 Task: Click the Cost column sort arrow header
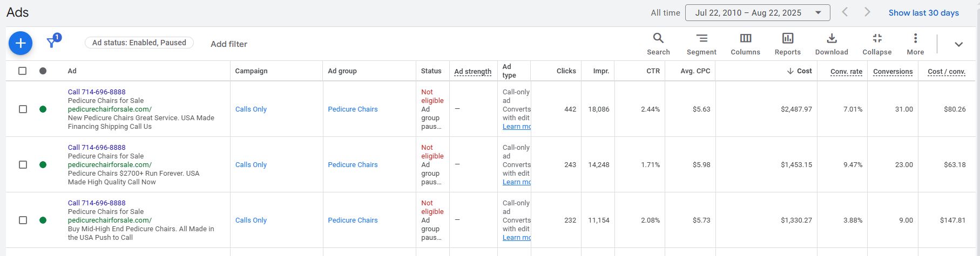pyautogui.click(x=800, y=71)
